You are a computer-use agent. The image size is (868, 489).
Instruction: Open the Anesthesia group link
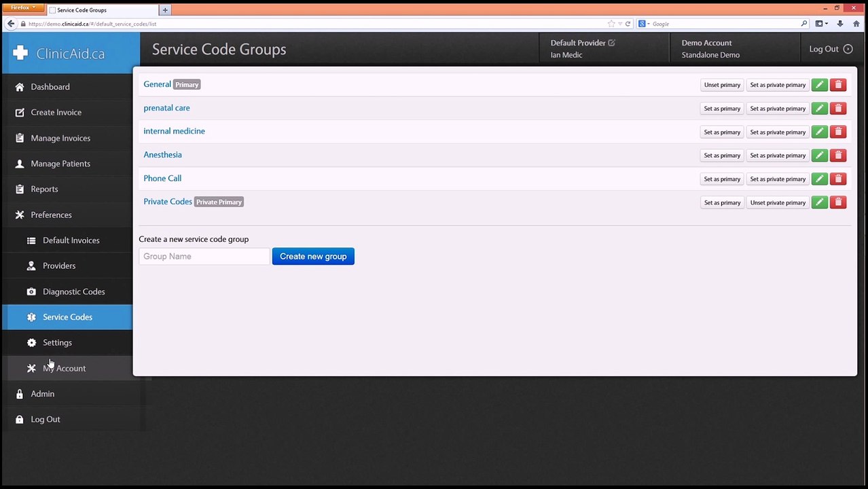click(162, 155)
